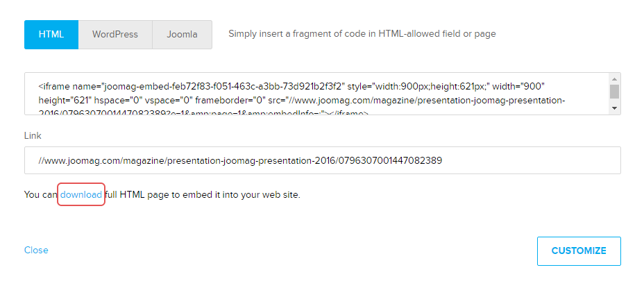The height and width of the screenshot is (288, 644).
Task: Open the WordPress tab
Action: pyautogui.click(x=115, y=34)
